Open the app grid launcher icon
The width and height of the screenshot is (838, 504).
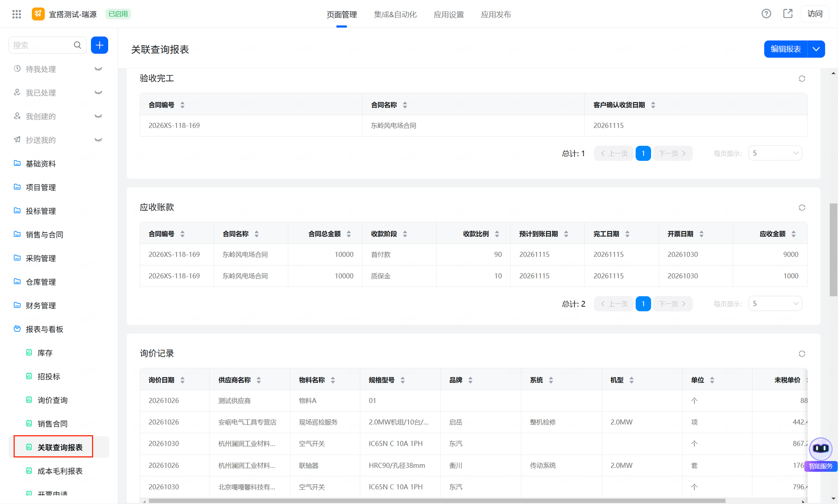click(x=17, y=14)
